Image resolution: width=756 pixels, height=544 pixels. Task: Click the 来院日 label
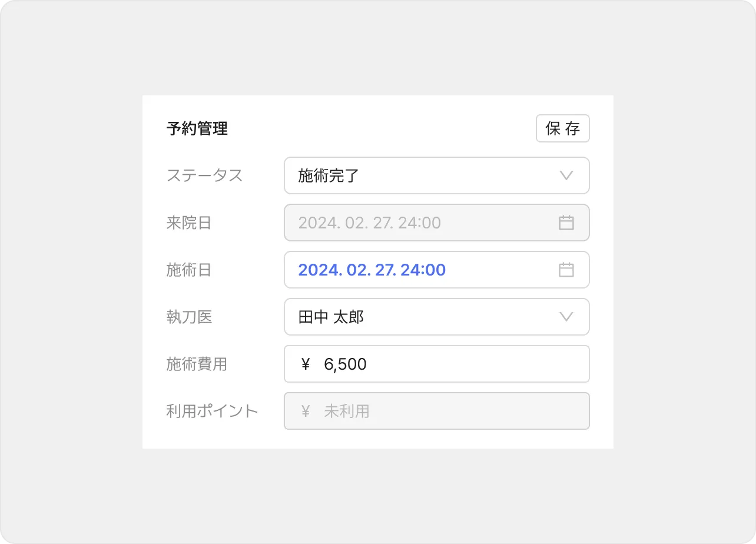click(x=188, y=223)
